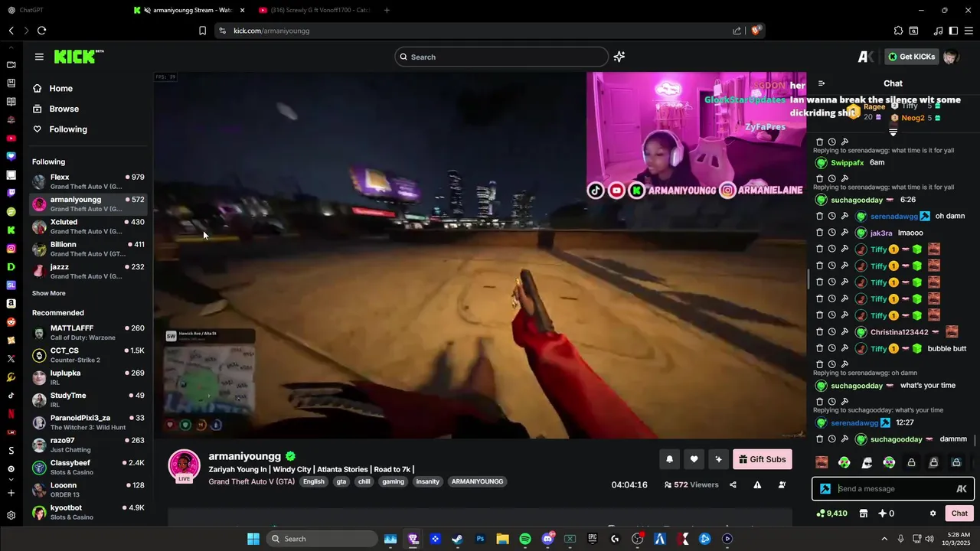Expand the chat pinned leaderboard handle
This screenshot has height=551, width=980.
(893, 132)
